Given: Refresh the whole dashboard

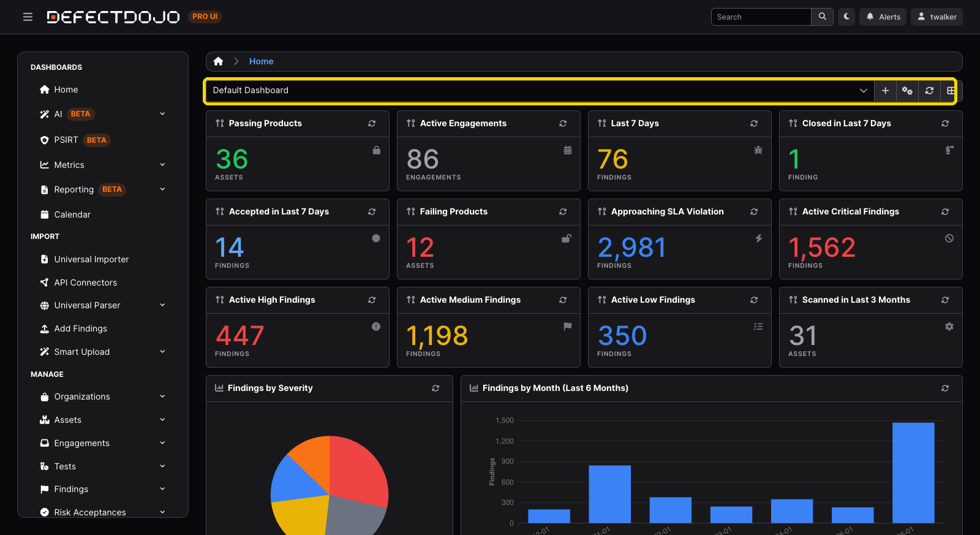Looking at the screenshot, I should click(x=929, y=91).
